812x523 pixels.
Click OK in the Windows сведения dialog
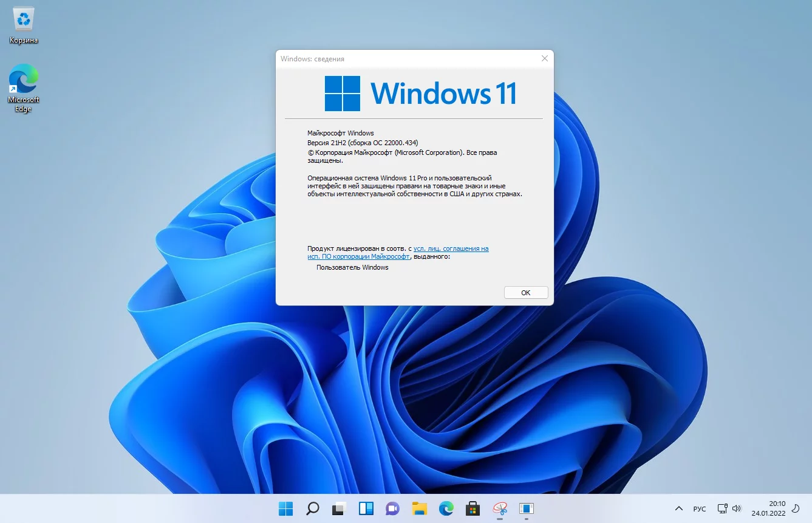pyautogui.click(x=526, y=293)
